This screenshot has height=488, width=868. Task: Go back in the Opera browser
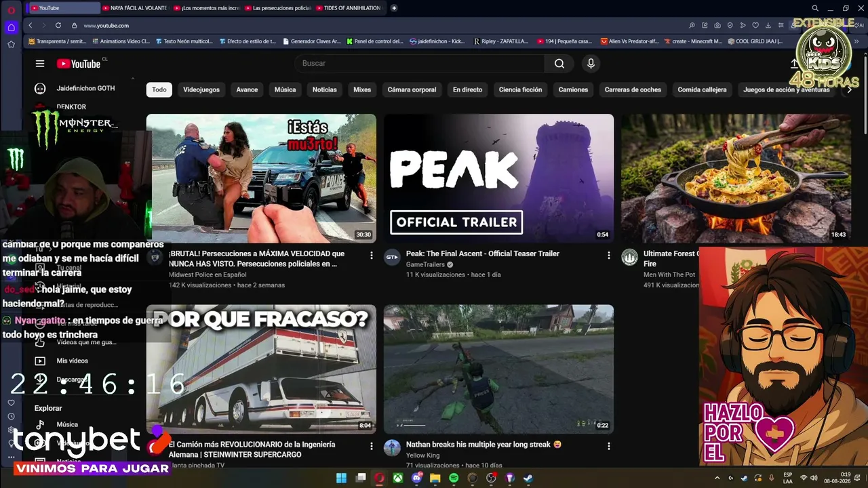(x=30, y=26)
